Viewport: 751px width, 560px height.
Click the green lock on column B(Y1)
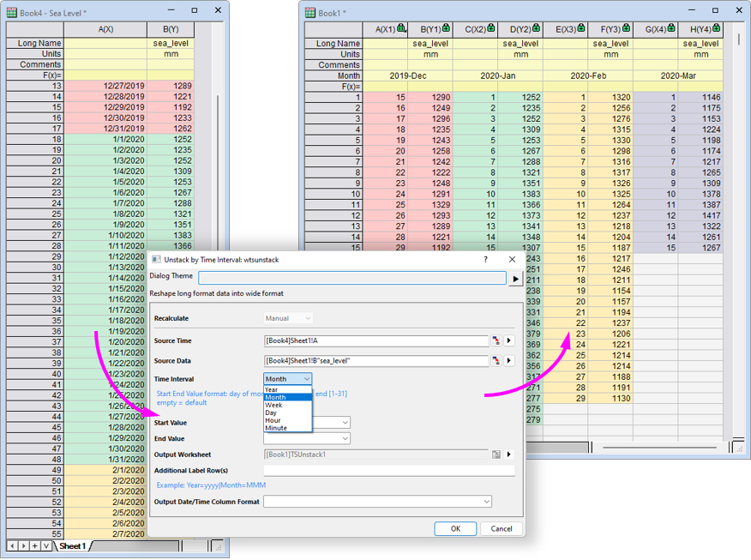tap(446, 28)
